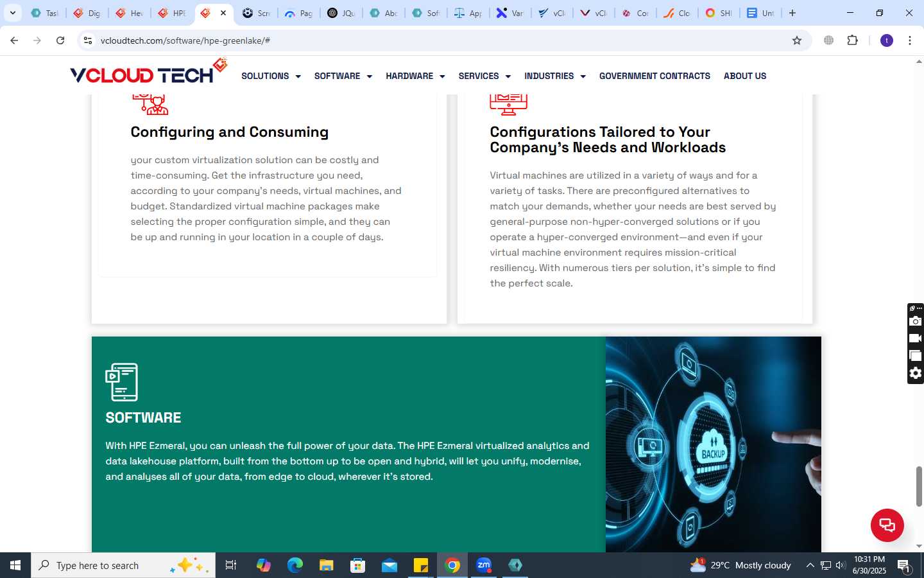
Task: Switch to the 'JQu' browser tab
Action: (x=341, y=13)
